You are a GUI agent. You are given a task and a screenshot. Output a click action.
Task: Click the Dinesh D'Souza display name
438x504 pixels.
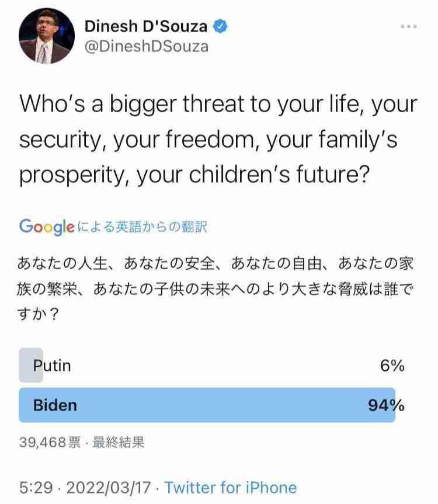pyautogui.click(x=146, y=26)
